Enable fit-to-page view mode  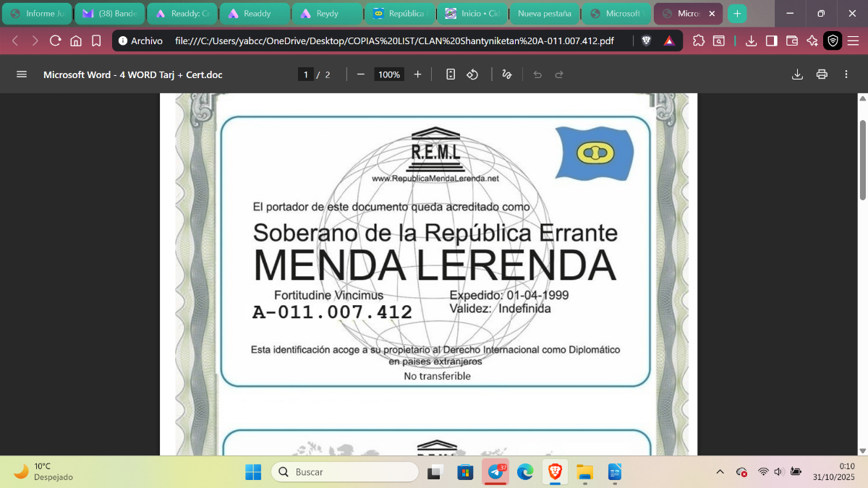pos(451,74)
